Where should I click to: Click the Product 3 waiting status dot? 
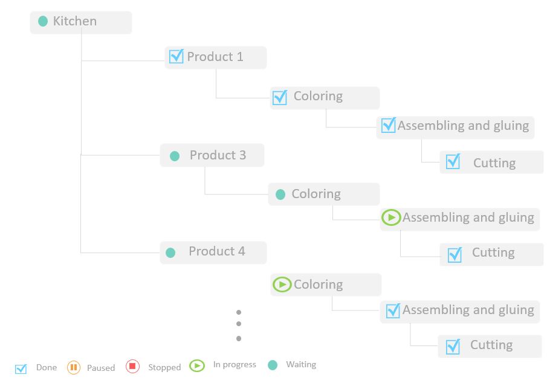[175, 156]
